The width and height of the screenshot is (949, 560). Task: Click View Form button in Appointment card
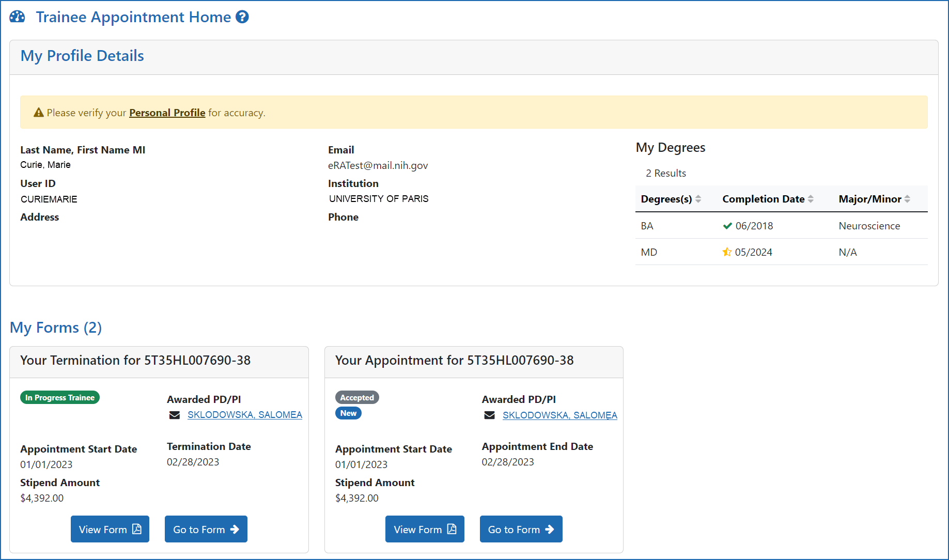pos(425,529)
